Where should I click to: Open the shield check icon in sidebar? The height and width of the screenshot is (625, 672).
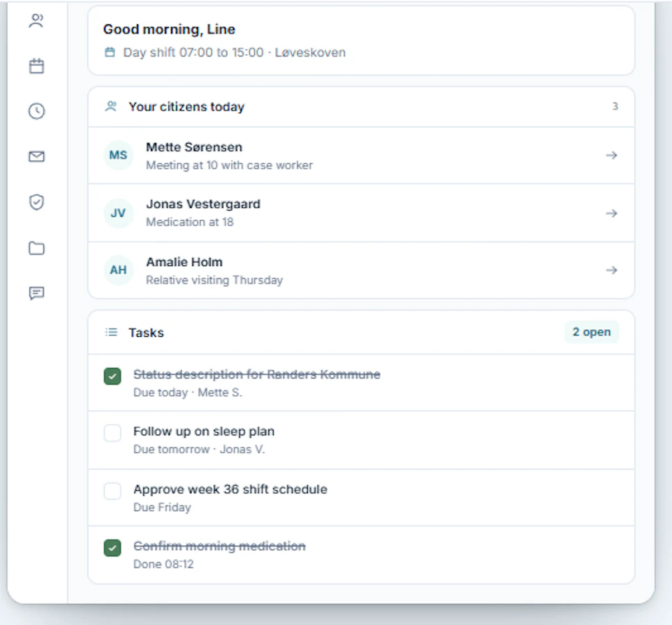36,202
